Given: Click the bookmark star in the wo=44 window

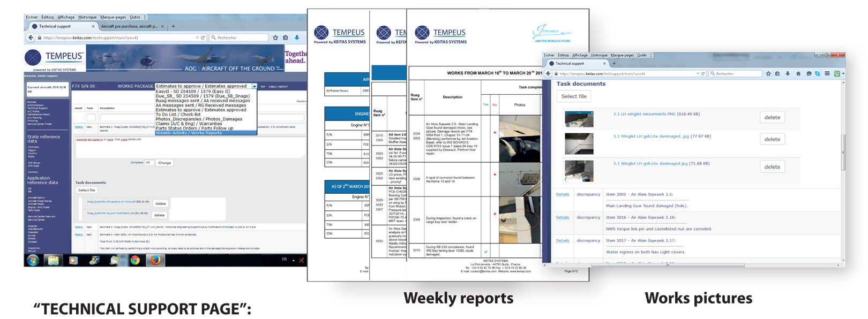Looking at the screenshot, I should coord(768,73).
